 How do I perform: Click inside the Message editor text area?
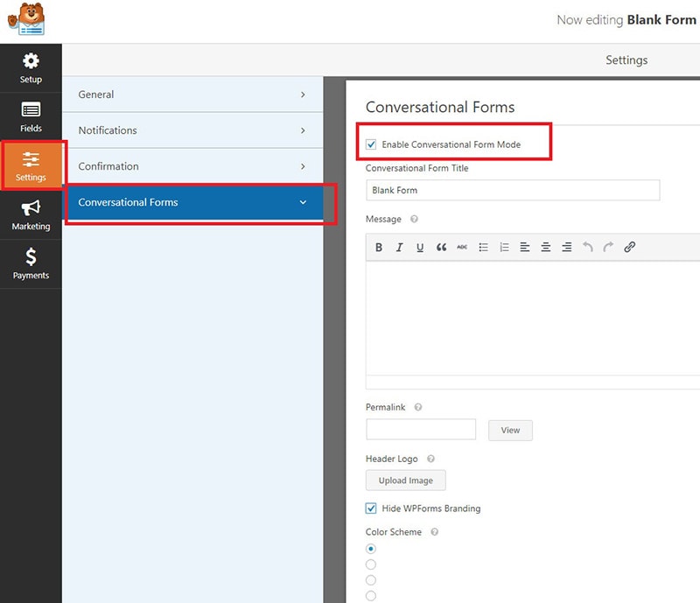click(x=533, y=318)
